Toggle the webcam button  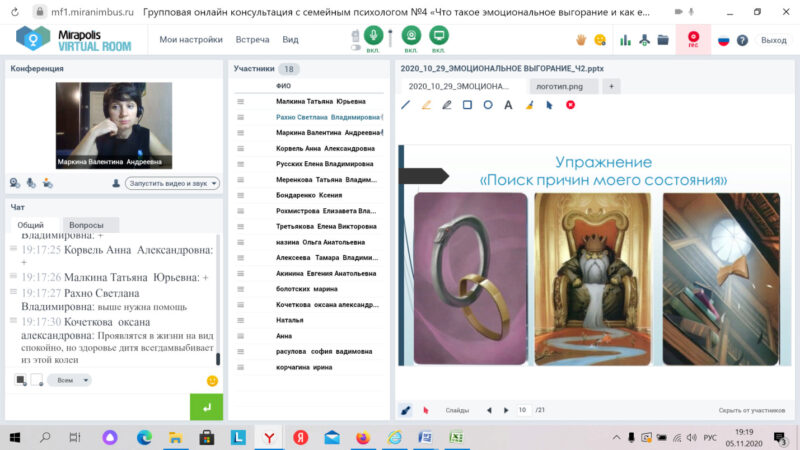411,35
